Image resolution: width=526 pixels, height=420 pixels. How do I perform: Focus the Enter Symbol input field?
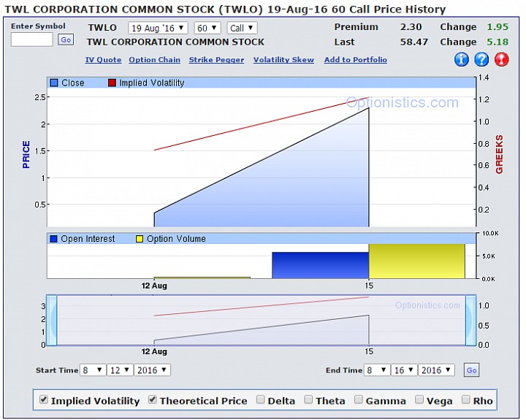32,39
